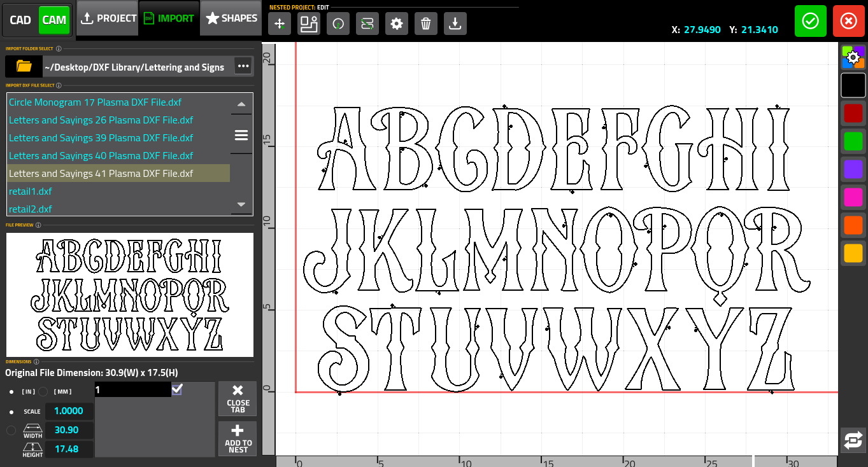Open the cut path order tool
868x467 pixels.
click(367, 24)
